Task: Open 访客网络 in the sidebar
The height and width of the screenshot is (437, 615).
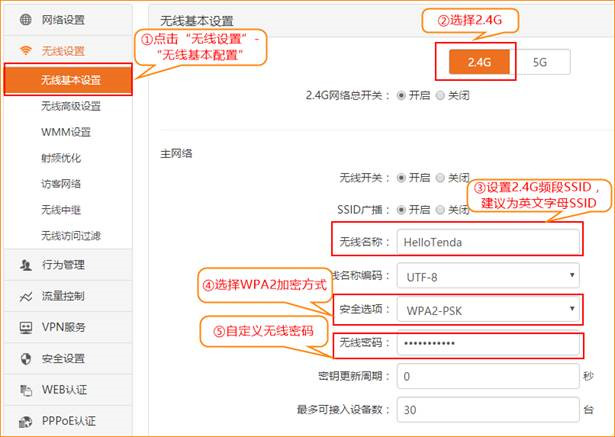Action: click(x=61, y=184)
